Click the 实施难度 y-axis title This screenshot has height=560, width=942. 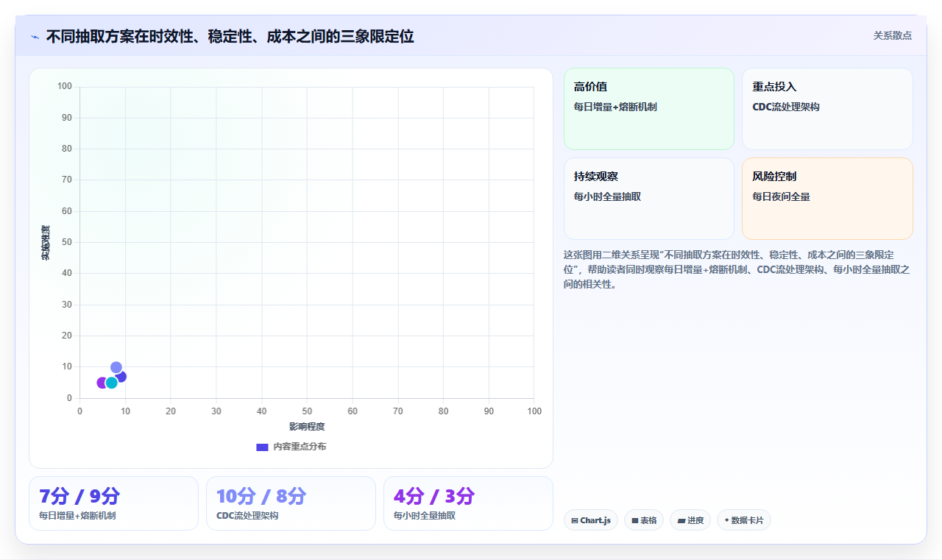tap(46, 243)
